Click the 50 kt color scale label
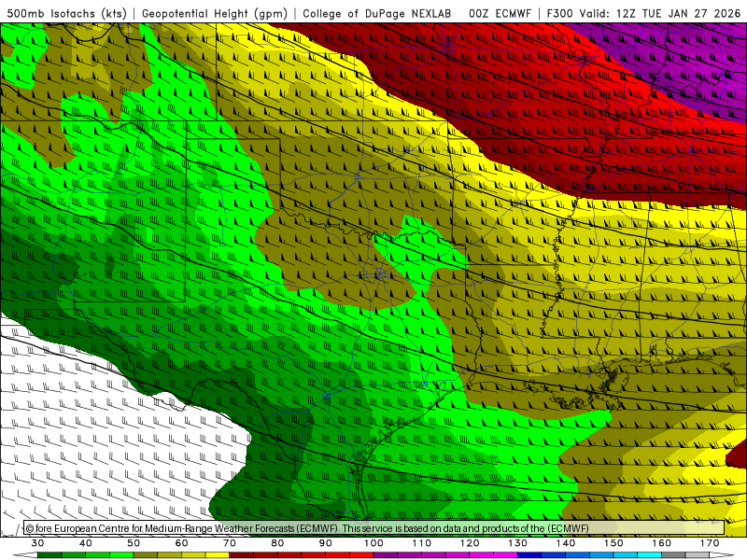747x560 pixels. click(134, 543)
